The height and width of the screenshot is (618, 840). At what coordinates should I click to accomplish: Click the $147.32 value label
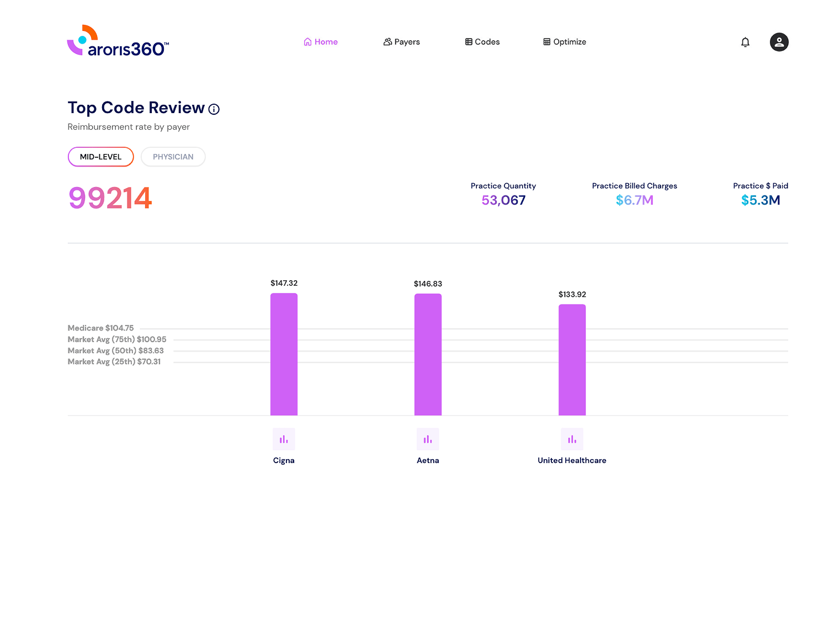(x=284, y=283)
